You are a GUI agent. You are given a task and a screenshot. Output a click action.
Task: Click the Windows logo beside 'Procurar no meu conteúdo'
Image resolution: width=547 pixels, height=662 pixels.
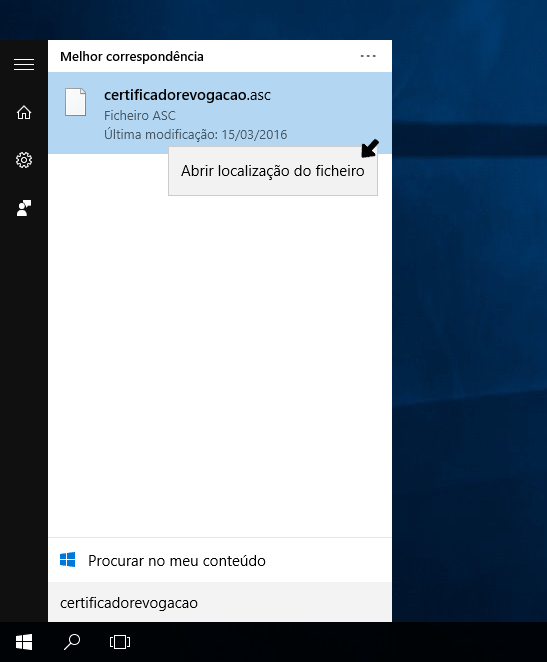(x=68, y=560)
